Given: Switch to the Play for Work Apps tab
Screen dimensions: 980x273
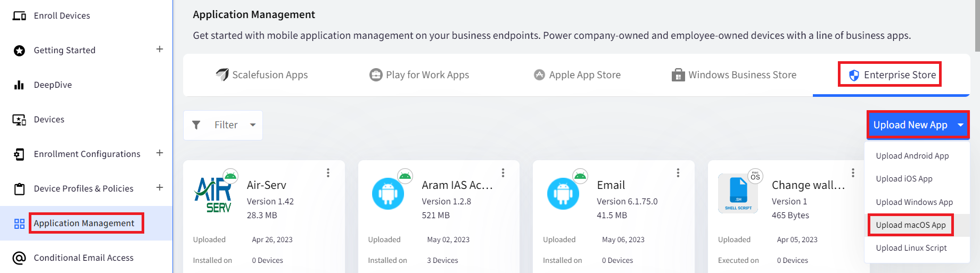Looking at the screenshot, I should click(419, 75).
